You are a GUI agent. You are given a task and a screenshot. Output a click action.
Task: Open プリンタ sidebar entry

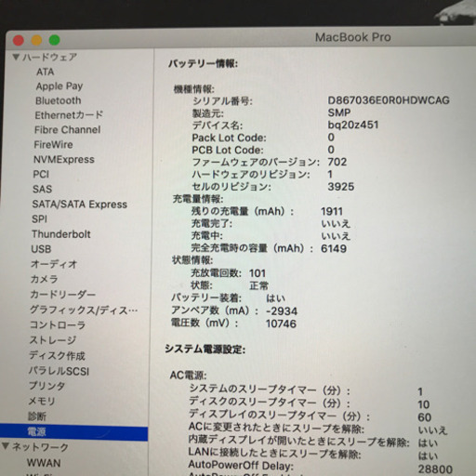[x=46, y=386]
